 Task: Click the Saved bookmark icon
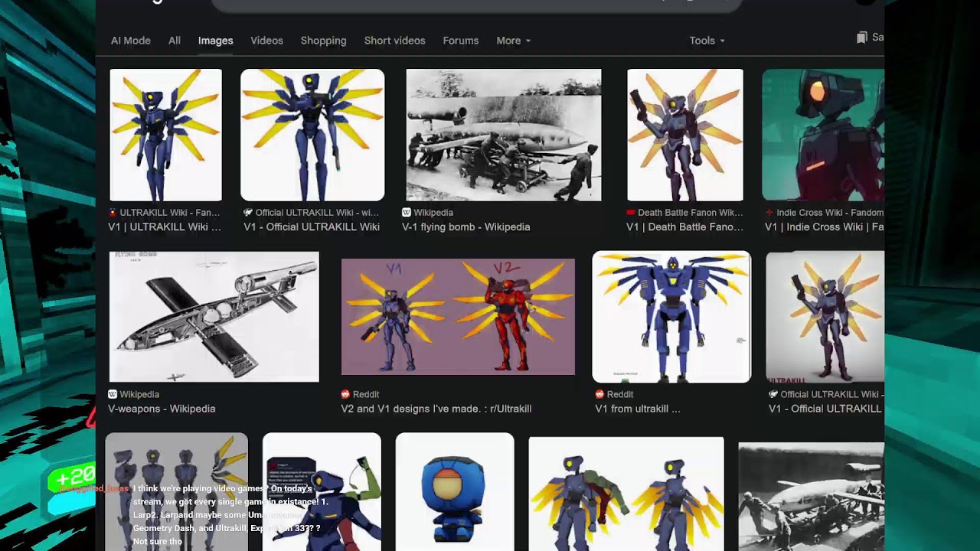coord(862,37)
